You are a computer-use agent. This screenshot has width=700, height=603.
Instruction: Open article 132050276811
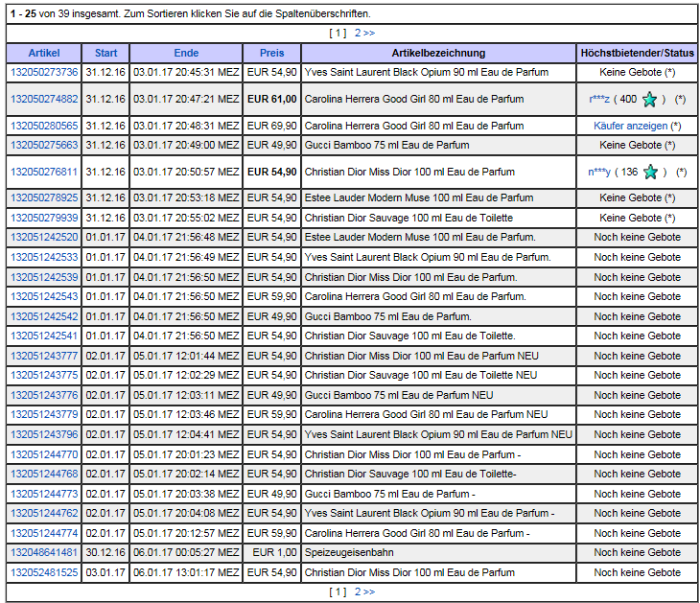[x=44, y=172]
